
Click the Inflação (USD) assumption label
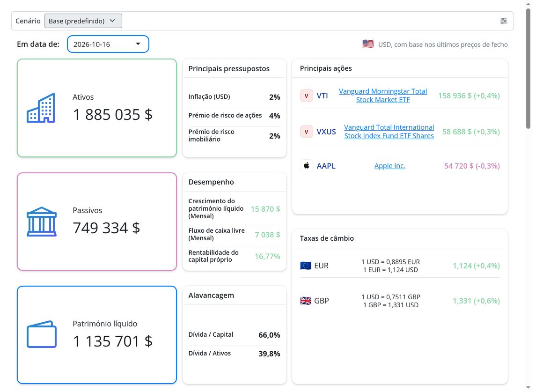209,96
